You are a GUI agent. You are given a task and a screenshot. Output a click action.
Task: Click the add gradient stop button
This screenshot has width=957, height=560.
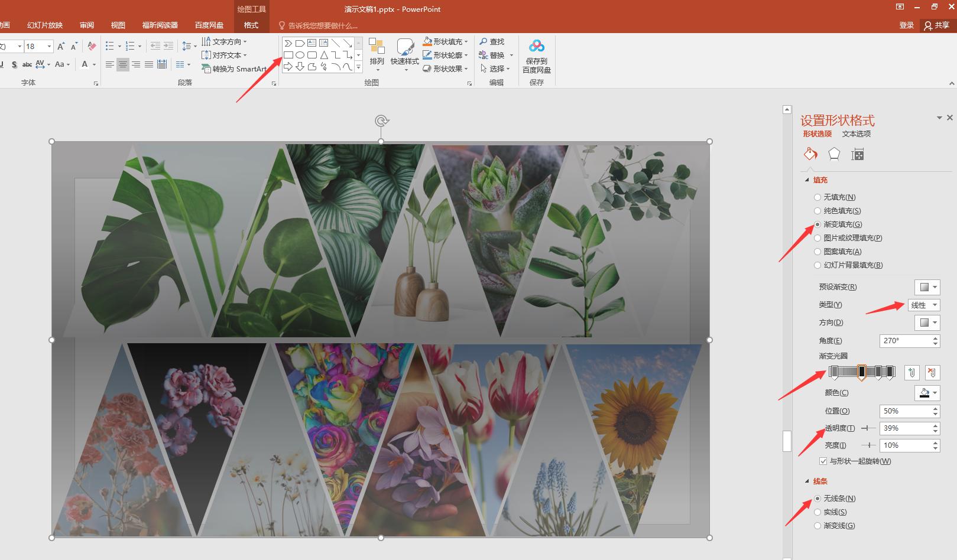tap(912, 373)
